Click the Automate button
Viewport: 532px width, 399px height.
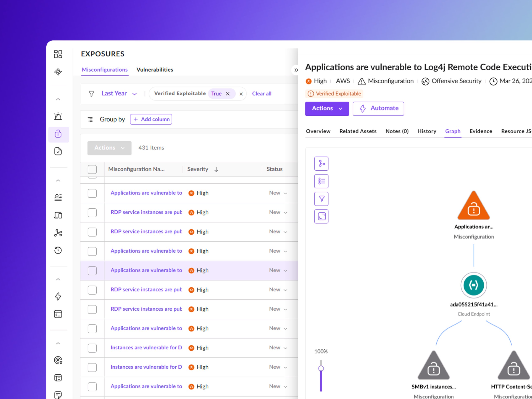click(378, 109)
